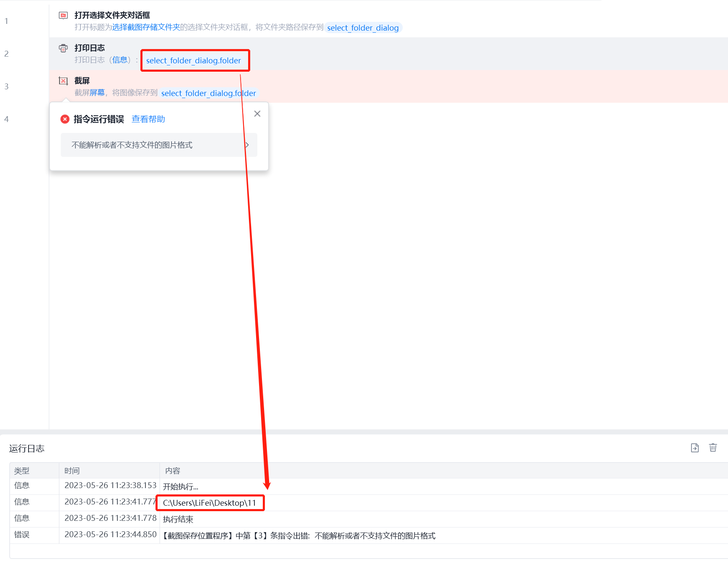
Task: Select the log row showing Desktop\11 path
Action: tap(369, 503)
